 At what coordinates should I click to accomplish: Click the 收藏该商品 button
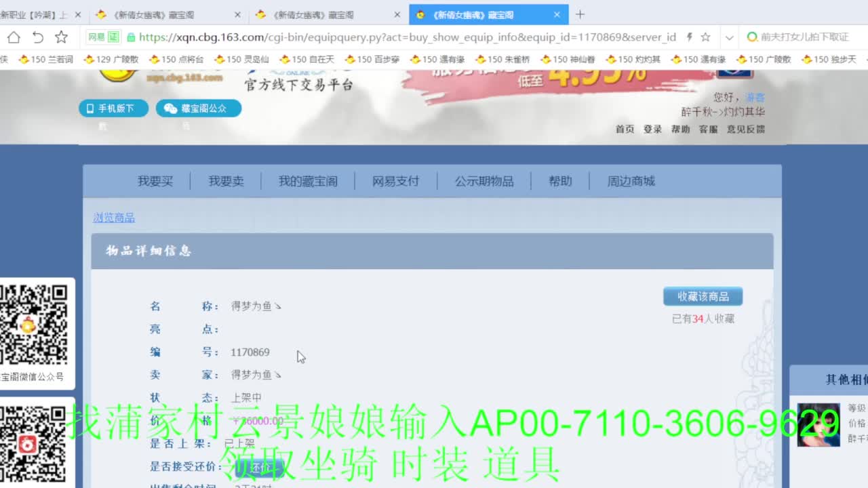(x=703, y=296)
